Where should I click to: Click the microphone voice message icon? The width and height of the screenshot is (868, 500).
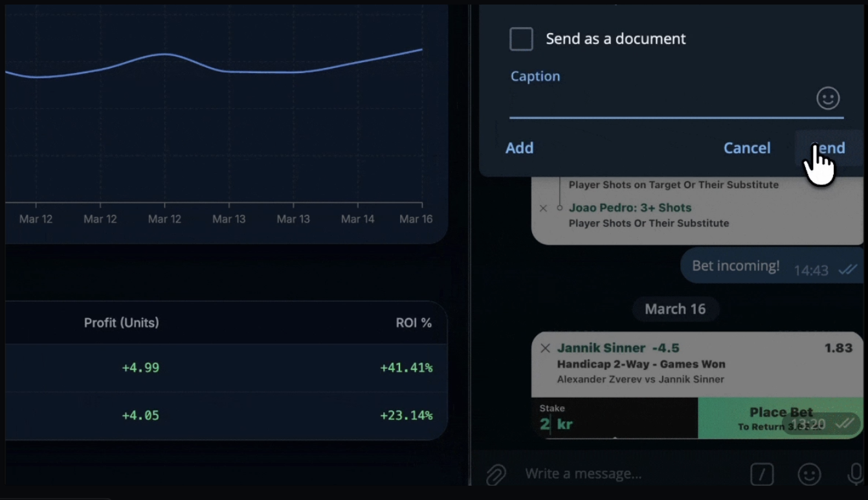point(855,474)
